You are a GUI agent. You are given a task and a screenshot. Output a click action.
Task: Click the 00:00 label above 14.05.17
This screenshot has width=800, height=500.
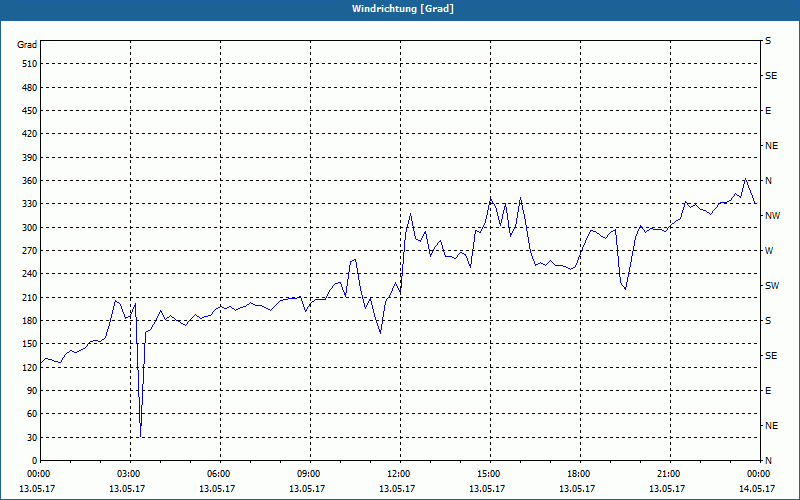point(758,474)
